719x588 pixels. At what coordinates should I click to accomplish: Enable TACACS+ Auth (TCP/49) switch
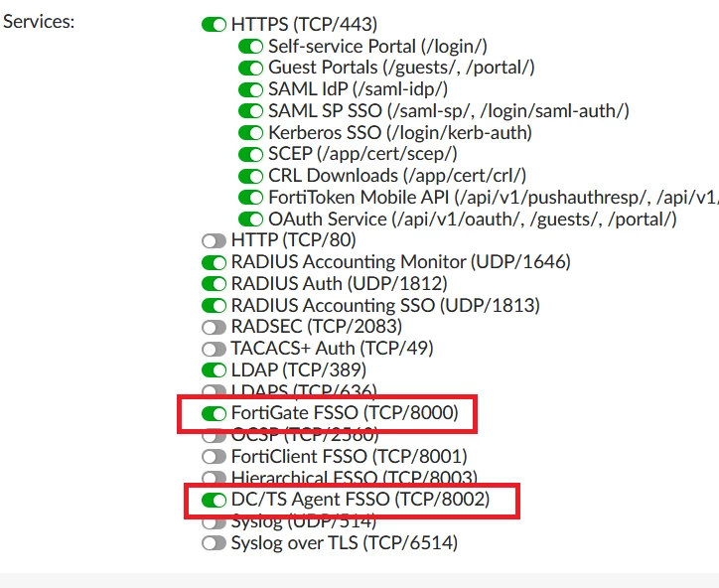click(214, 349)
